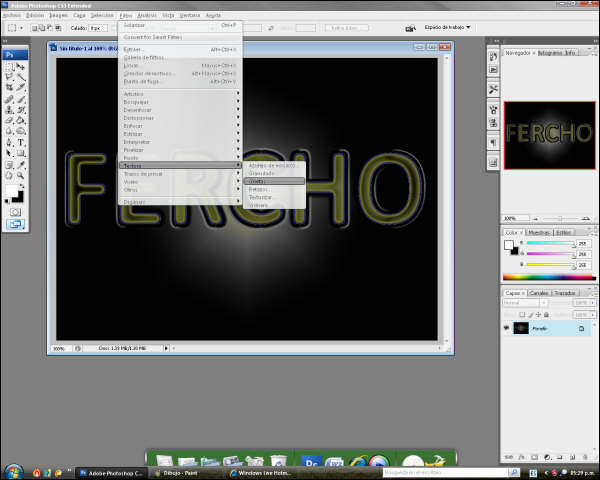The image size is (600, 480).
Task: Expand the Distorsionar filter submenu
Action: [180, 118]
